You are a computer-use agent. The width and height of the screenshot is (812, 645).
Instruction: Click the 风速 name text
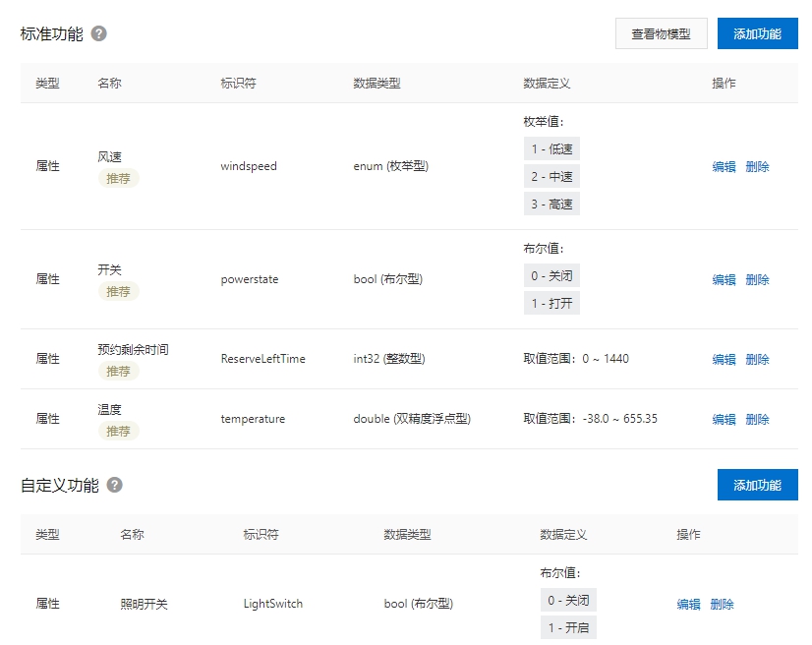tap(109, 157)
